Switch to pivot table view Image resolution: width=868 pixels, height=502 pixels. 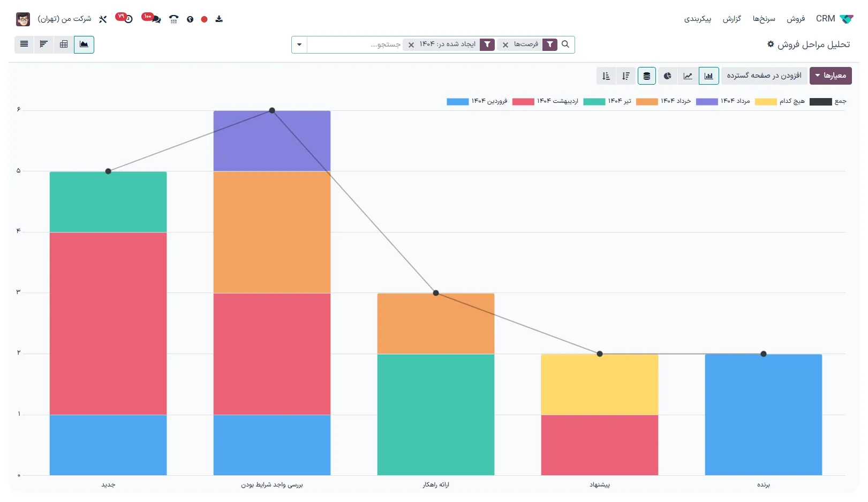(x=64, y=44)
